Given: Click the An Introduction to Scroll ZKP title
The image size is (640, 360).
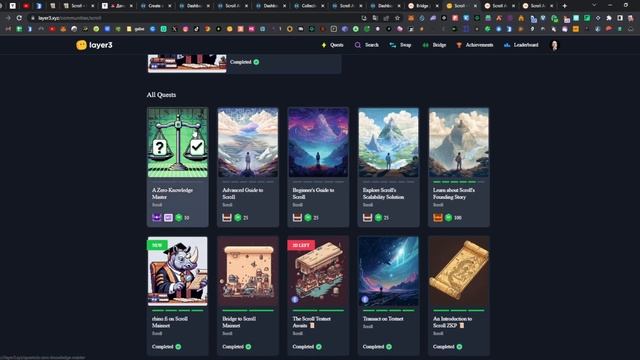Looking at the screenshot, I should tap(452, 322).
